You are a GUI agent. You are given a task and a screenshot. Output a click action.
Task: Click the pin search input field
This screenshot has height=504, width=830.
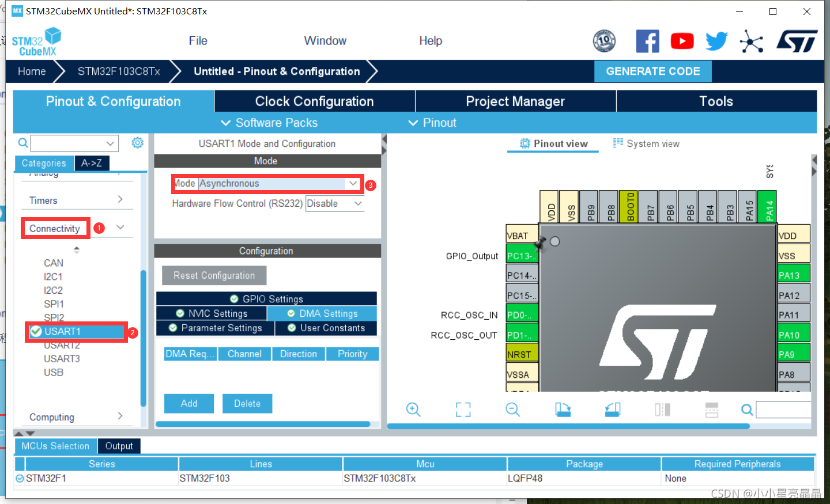[783, 410]
